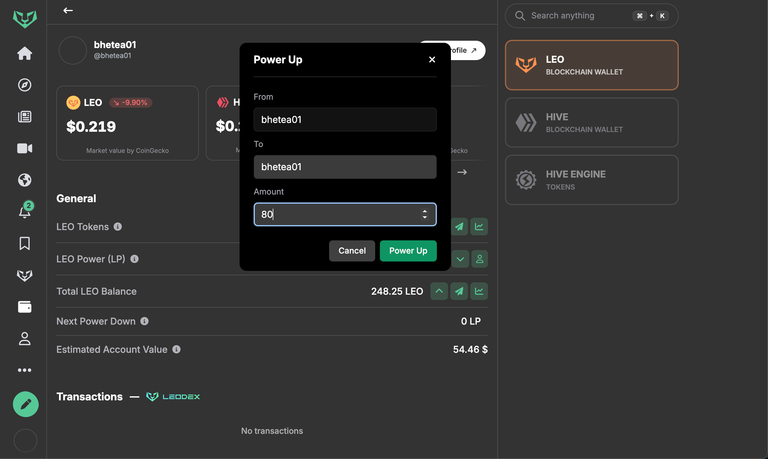Open the notifications bell with badge 2
The height and width of the screenshot is (459, 768).
pos(24,211)
